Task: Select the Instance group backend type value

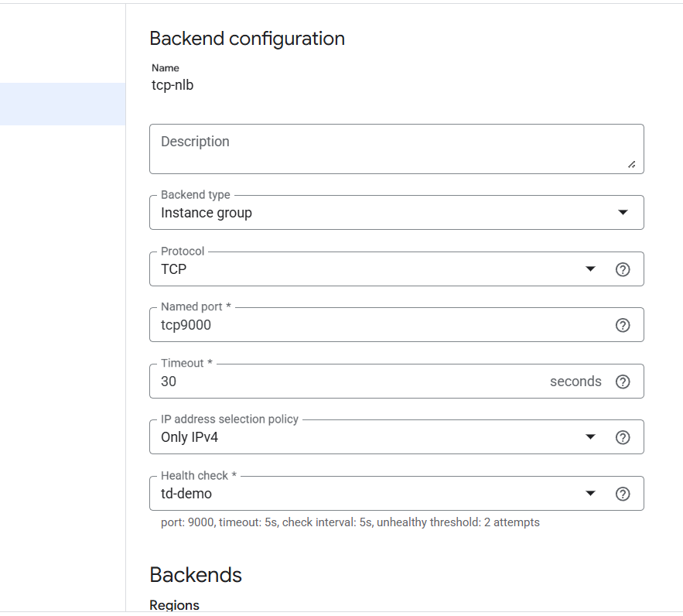Action: click(207, 213)
